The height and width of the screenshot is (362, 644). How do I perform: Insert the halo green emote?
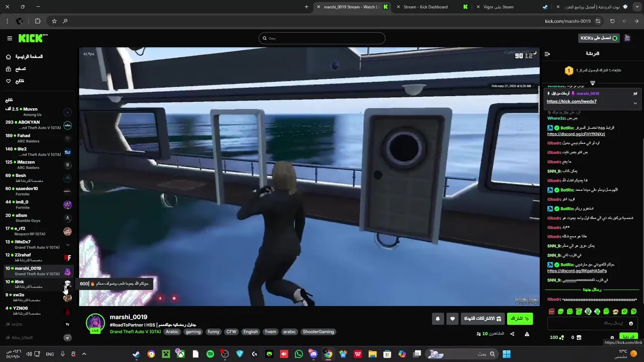click(x=579, y=312)
